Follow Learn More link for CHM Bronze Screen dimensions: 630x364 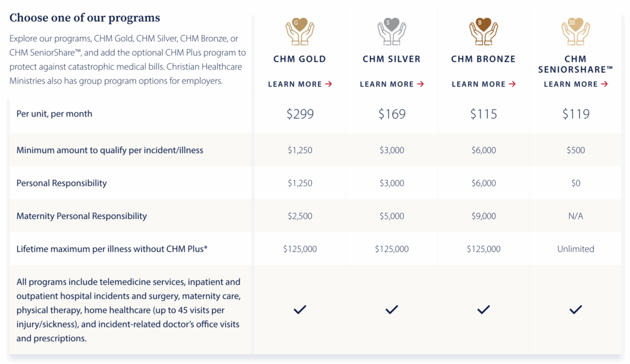(484, 84)
